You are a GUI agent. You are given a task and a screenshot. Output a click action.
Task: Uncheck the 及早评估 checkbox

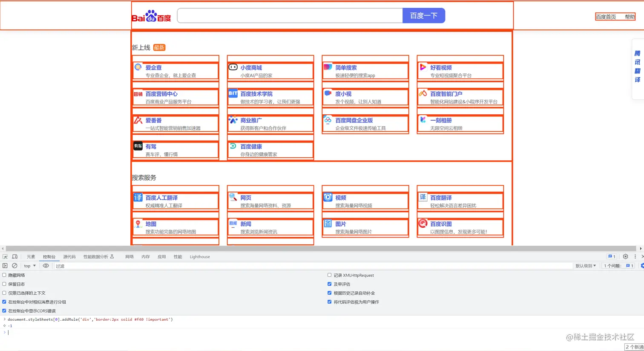click(329, 284)
